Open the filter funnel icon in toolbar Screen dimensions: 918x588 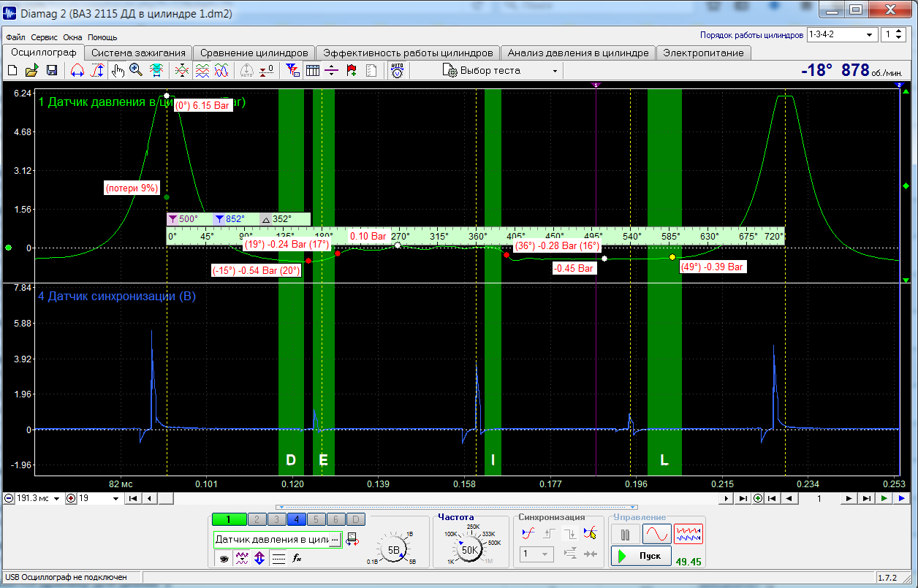pos(292,70)
